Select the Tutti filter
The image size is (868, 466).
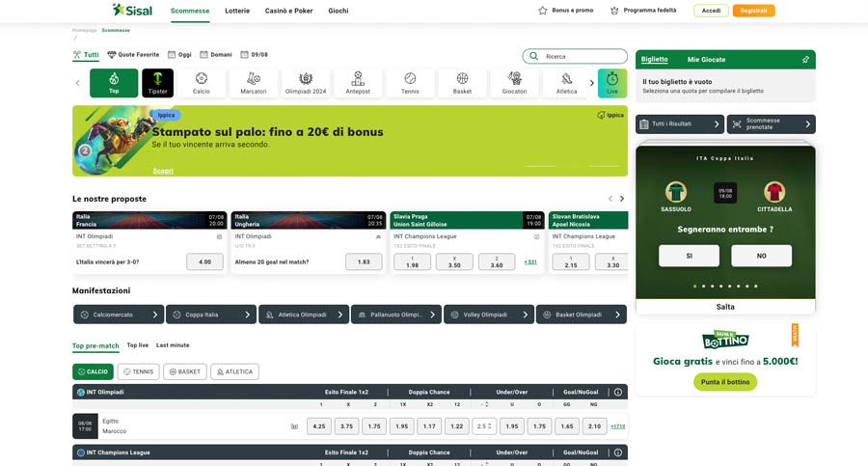click(86, 55)
